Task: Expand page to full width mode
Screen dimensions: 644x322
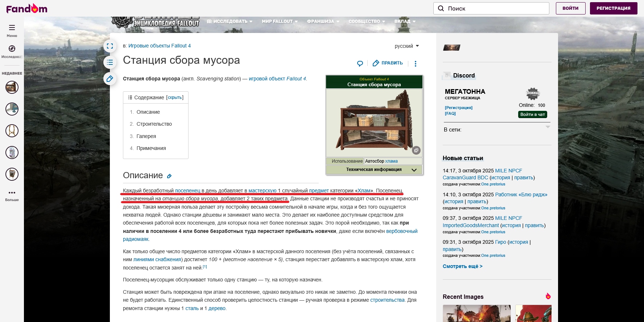Action: tap(110, 46)
